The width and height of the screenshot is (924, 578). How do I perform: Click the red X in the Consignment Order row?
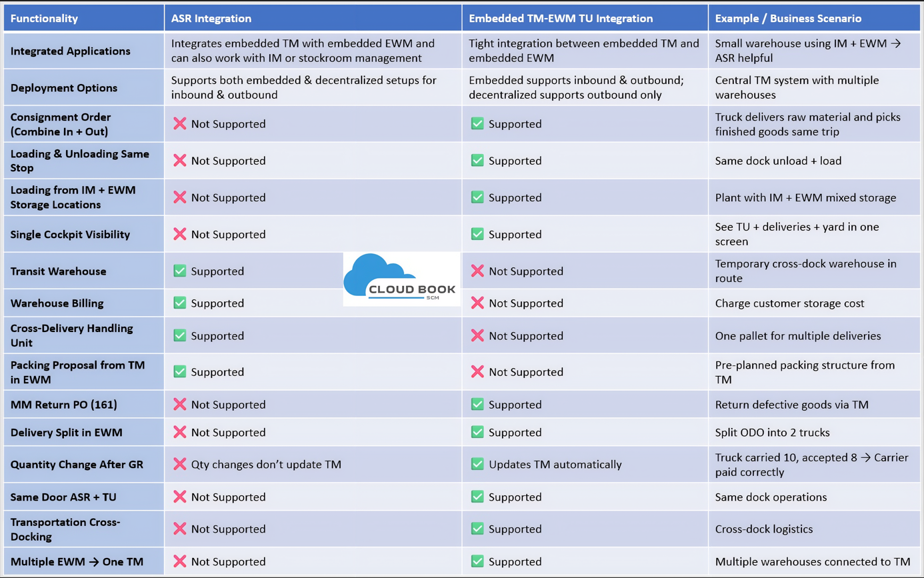click(x=179, y=124)
